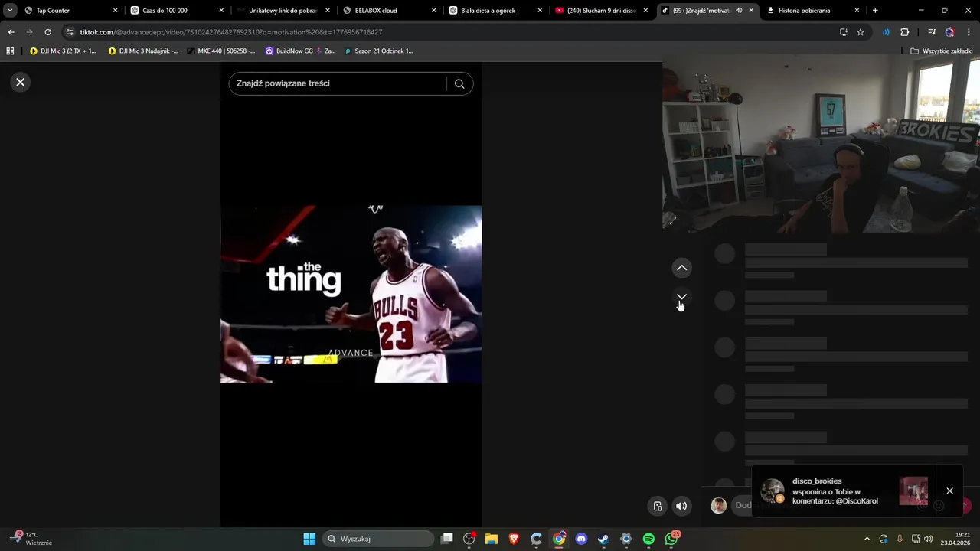Open the blue sound-wave extension
Screen dimensions: 980x551
point(886,32)
